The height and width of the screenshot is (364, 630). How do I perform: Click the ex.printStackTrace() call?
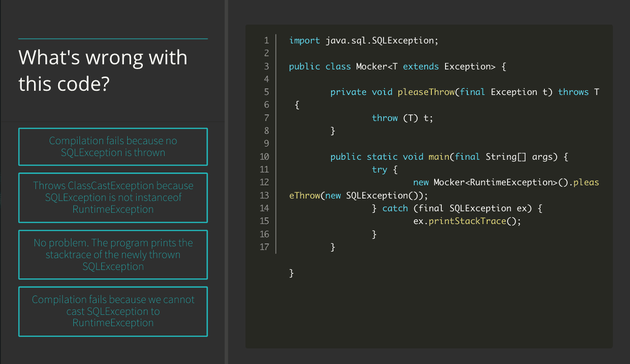tap(467, 221)
